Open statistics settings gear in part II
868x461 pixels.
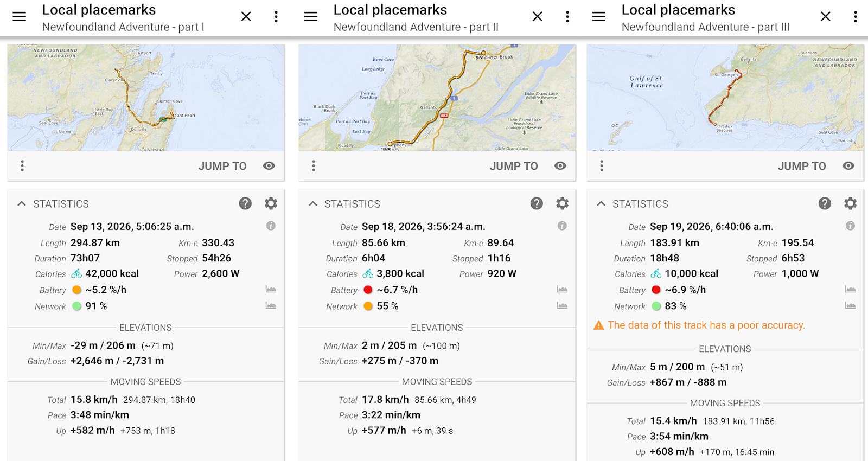click(x=562, y=203)
